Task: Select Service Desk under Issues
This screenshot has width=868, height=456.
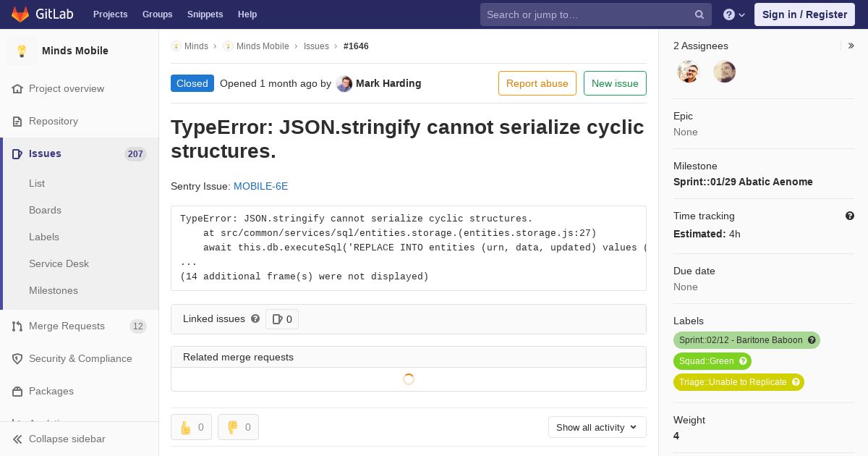Action: tap(59, 263)
